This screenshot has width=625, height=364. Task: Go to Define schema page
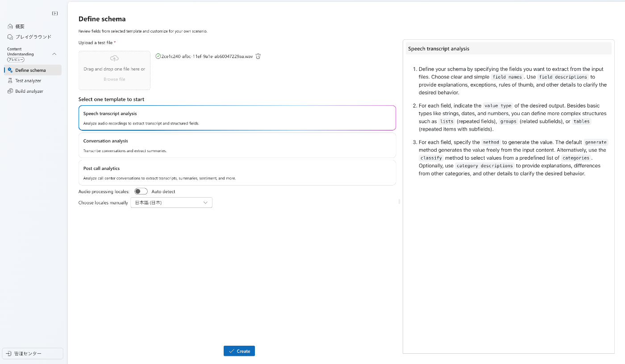(33, 70)
